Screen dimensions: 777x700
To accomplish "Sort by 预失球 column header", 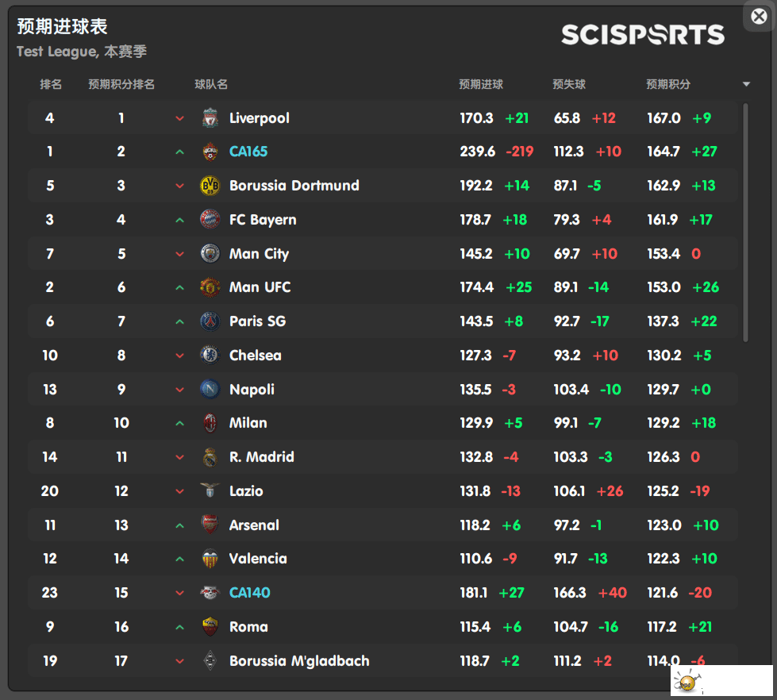I will [x=569, y=84].
